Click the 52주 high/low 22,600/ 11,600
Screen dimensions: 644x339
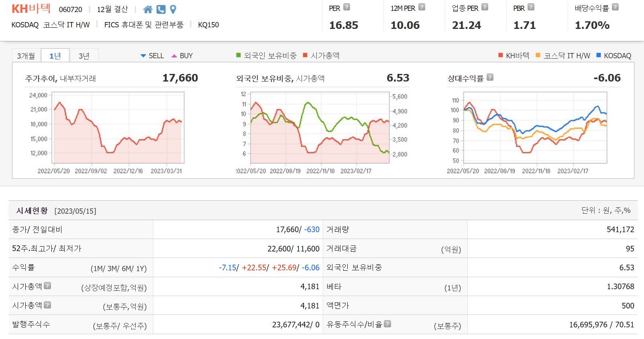[293, 249]
